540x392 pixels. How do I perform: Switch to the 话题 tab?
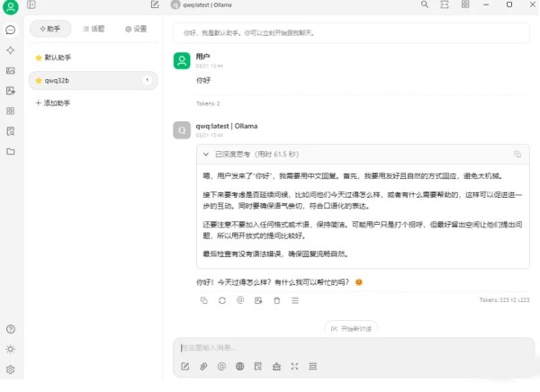tap(94, 29)
